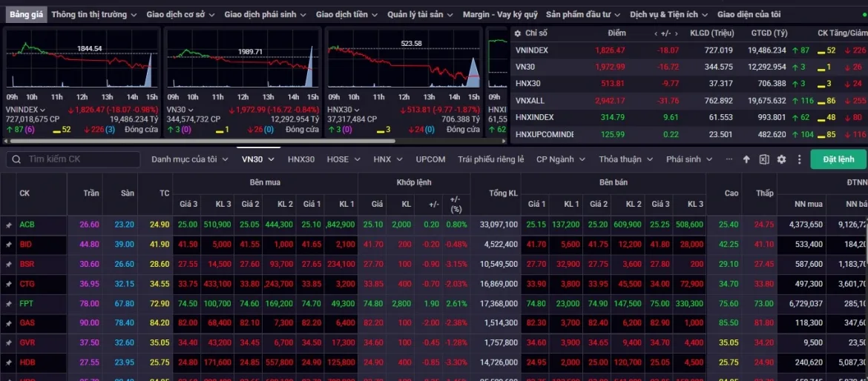The image size is (868, 381).
Task: Open vertical three-dot more menu
Action: pos(799,159)
